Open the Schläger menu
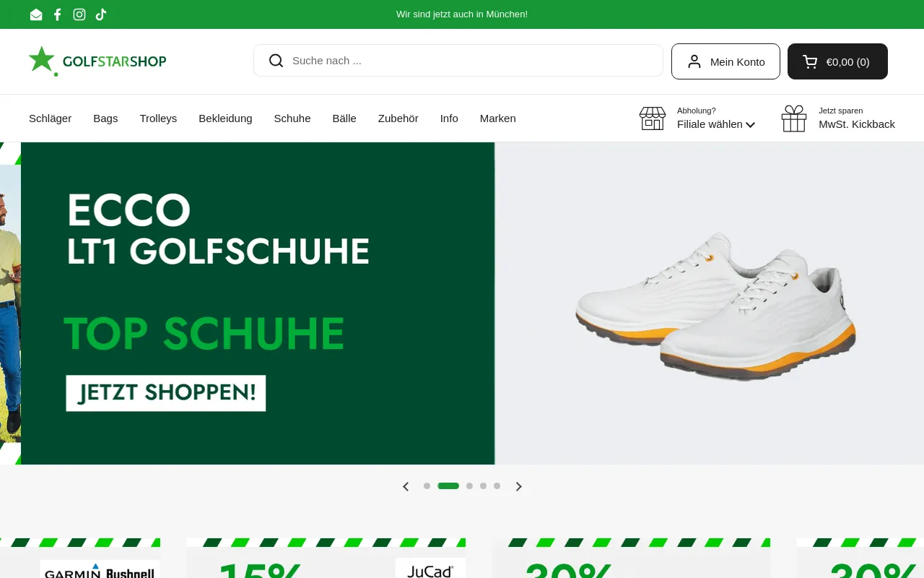Screen dimensions: 924x578 50,118
